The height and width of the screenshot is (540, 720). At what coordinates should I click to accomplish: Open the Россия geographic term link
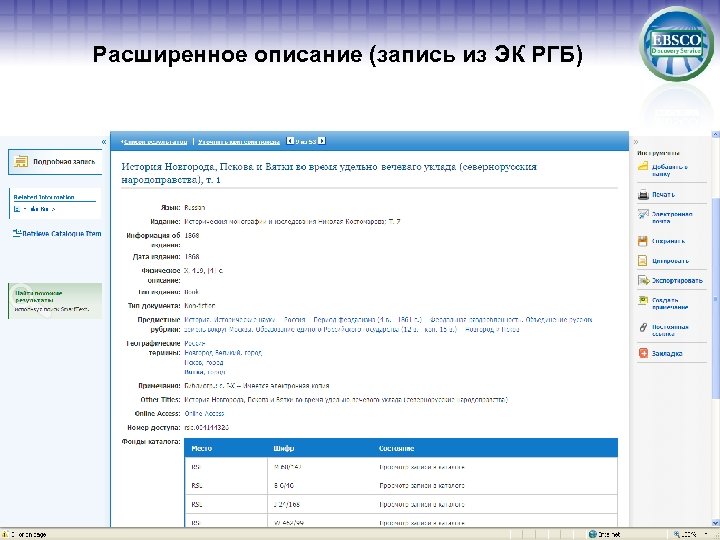[195, 343]
